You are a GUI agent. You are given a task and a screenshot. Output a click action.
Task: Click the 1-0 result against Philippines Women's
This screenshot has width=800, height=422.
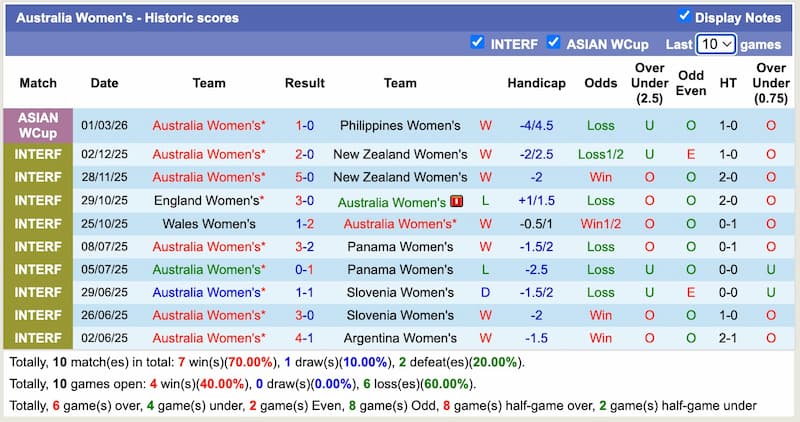click(304, 126)
